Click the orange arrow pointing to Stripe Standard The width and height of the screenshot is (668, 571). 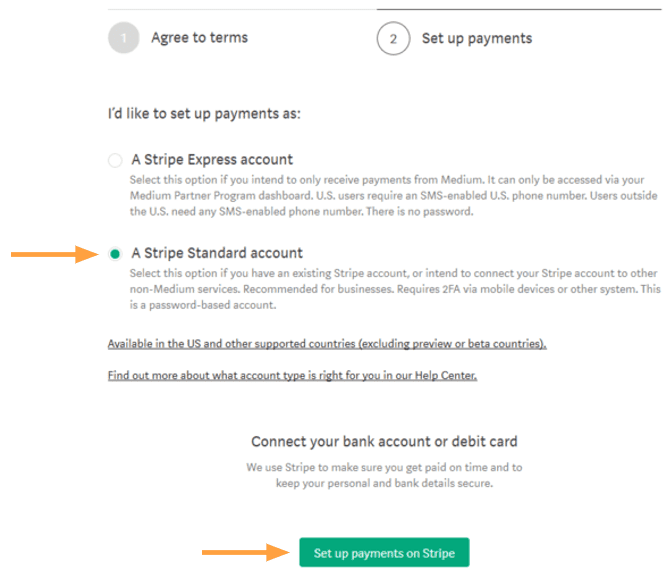point(55,254)
